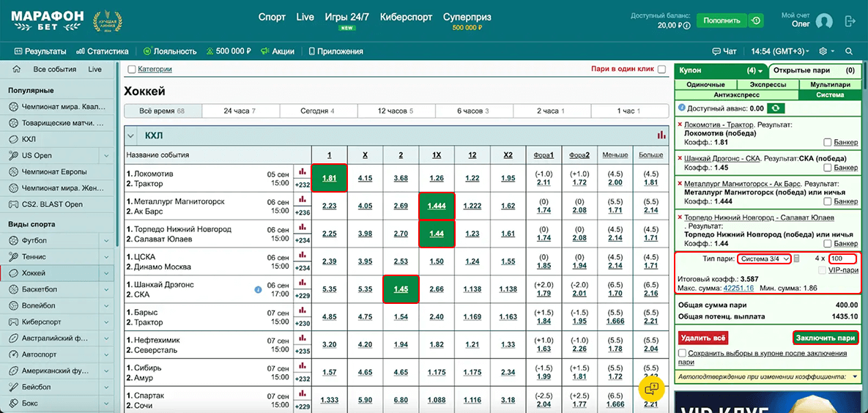Tick Банкер for Торпедо Нижний Новгород selection
Viewport: 868px width, 413px height.
[x=828, y=244]
